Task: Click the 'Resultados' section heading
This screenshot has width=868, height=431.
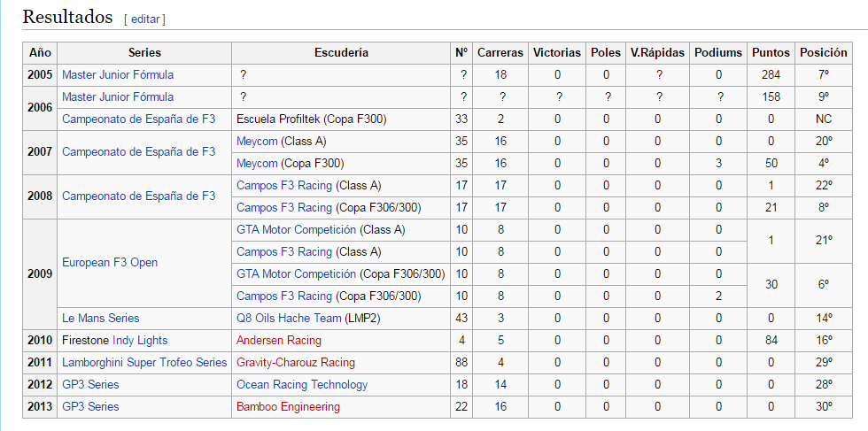Action: pos(67,17)
